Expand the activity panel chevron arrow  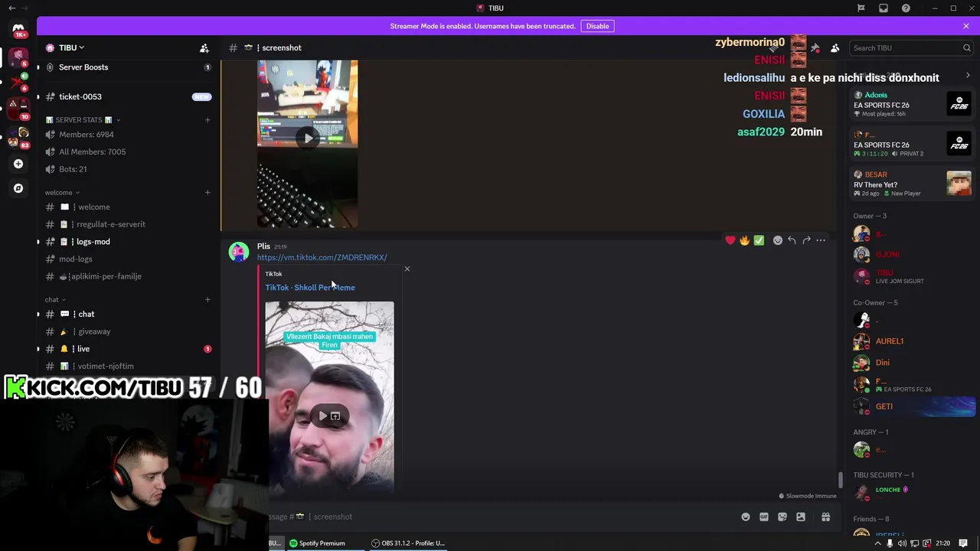968,76
